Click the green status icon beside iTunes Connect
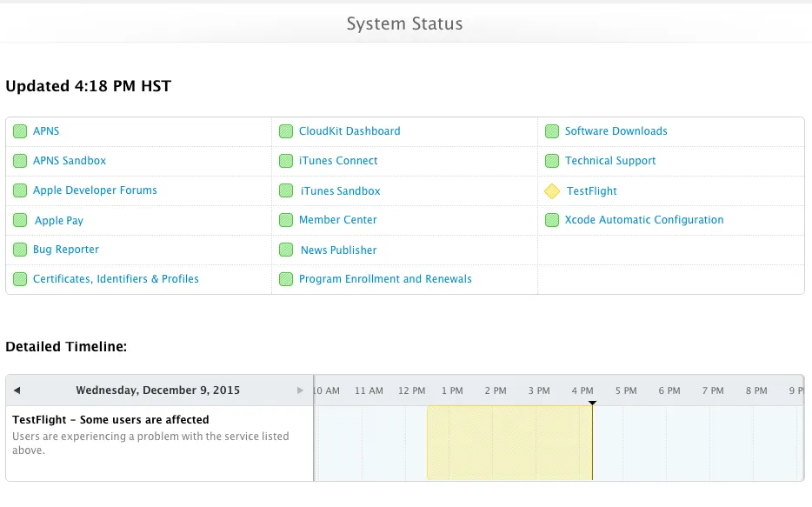 [286, 161]
